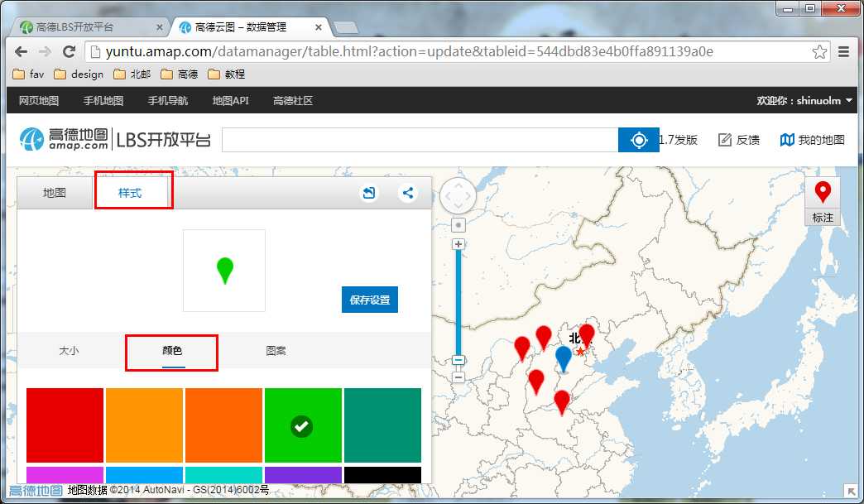Click the red marker right of 北京

(x=587, y=335)
